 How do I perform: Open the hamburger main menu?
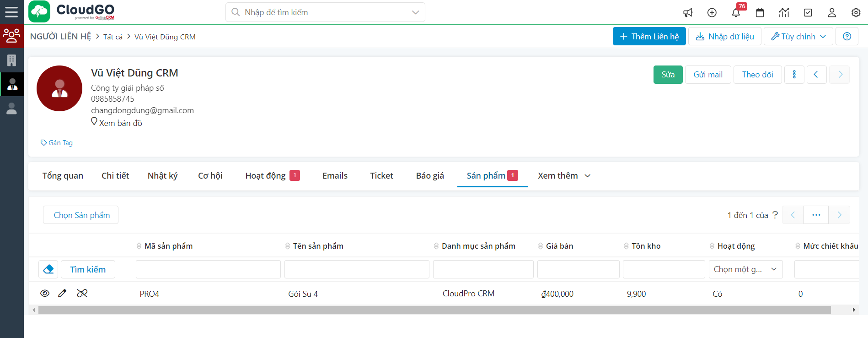(x=11, y=12)
